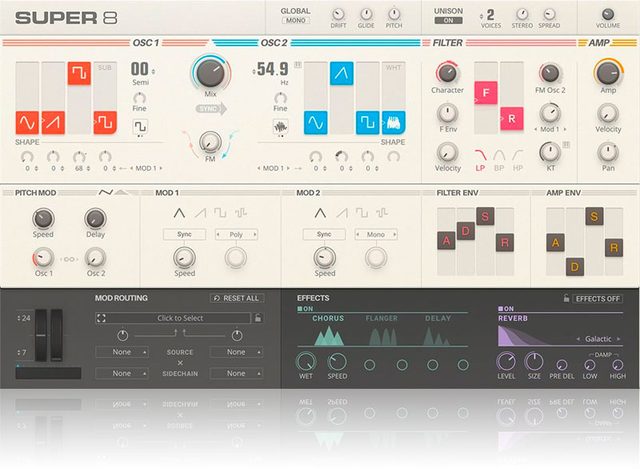
Task: Select MOD 1 triangle LFO waveform
Action: click(179, 213)
